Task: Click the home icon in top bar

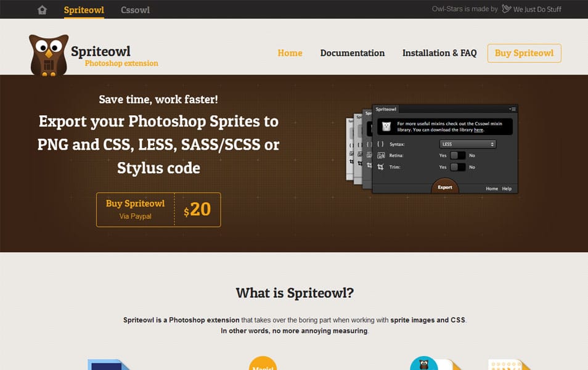Action: 42,10
